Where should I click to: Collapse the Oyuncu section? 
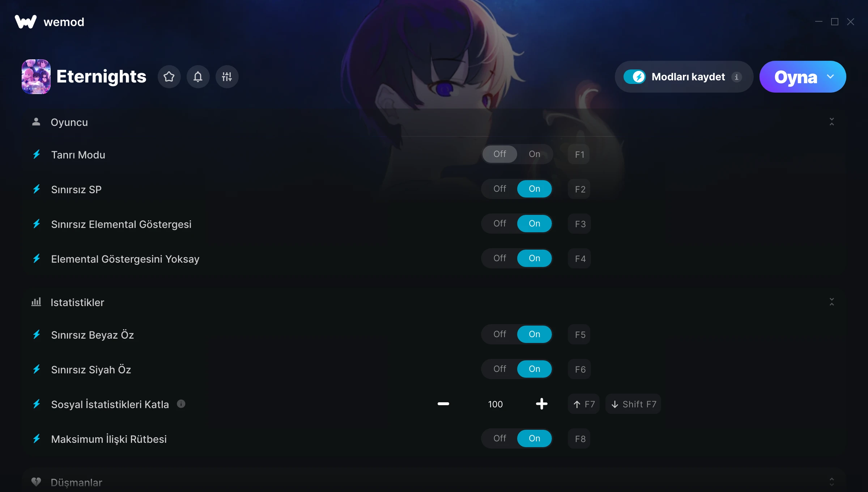(831, 122)
